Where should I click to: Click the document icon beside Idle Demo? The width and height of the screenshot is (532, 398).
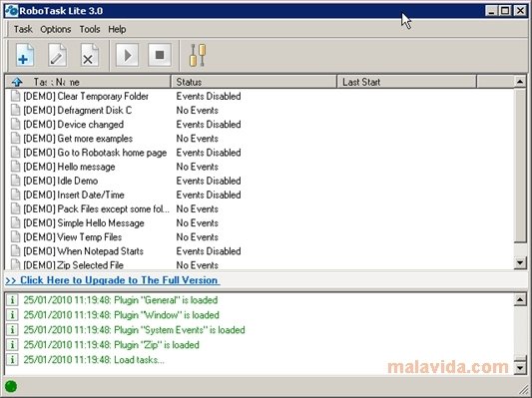point(15,181)
